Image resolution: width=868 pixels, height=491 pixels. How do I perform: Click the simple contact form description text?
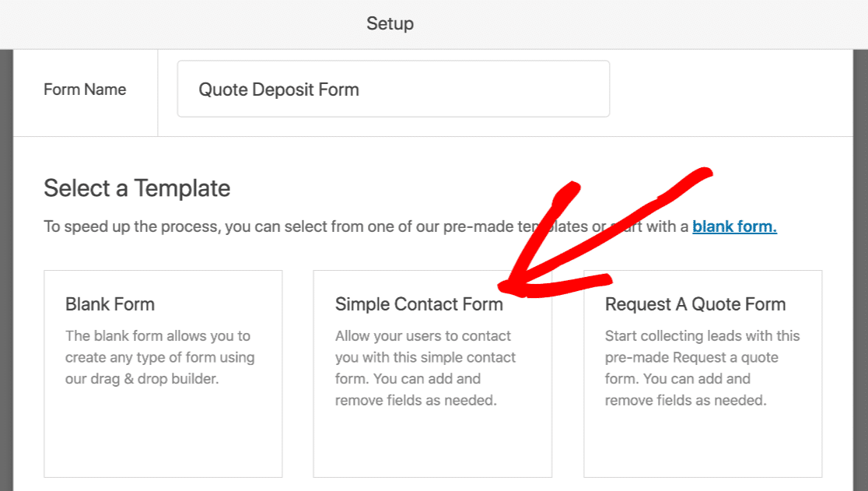(425, 367)
